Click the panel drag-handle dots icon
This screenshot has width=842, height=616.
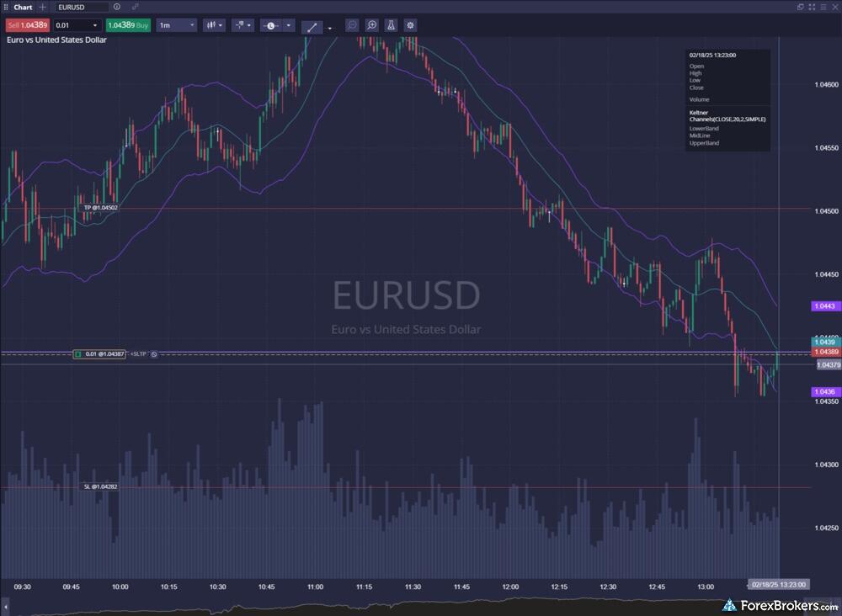point(6,7)
